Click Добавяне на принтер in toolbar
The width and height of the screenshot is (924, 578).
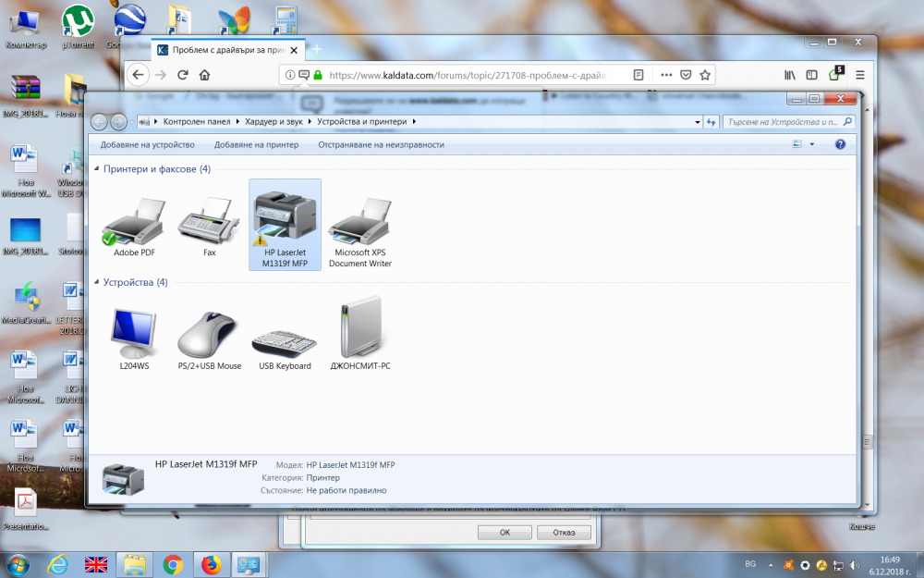pyautogui.click(x=256, y=144)
